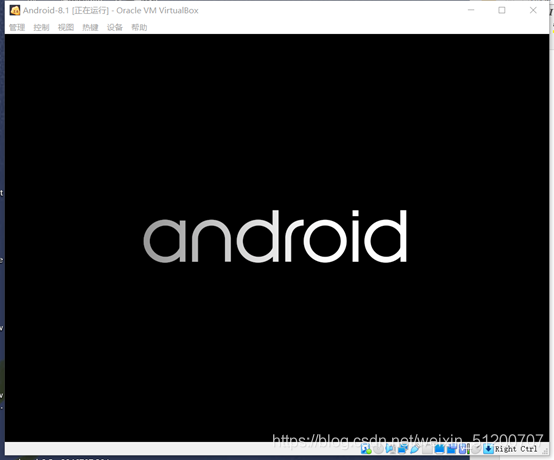Open the 管理 menu

click(17, 27)
